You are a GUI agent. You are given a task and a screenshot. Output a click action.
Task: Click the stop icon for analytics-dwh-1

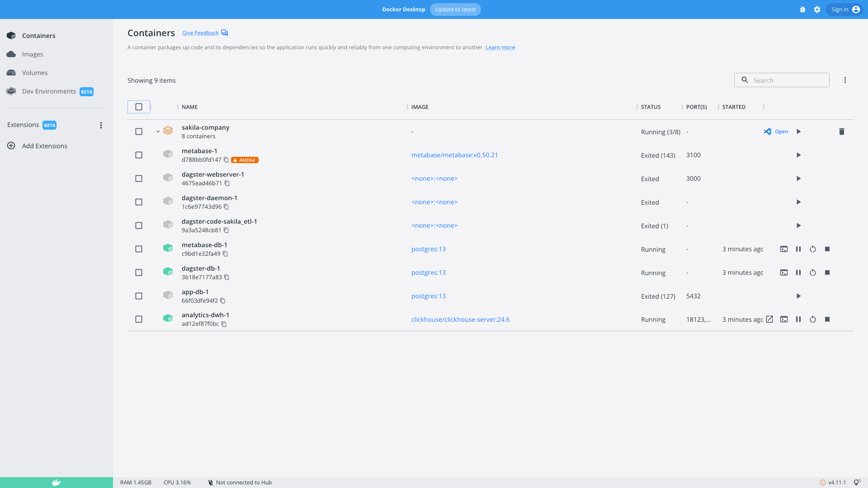tap(827, 319)
